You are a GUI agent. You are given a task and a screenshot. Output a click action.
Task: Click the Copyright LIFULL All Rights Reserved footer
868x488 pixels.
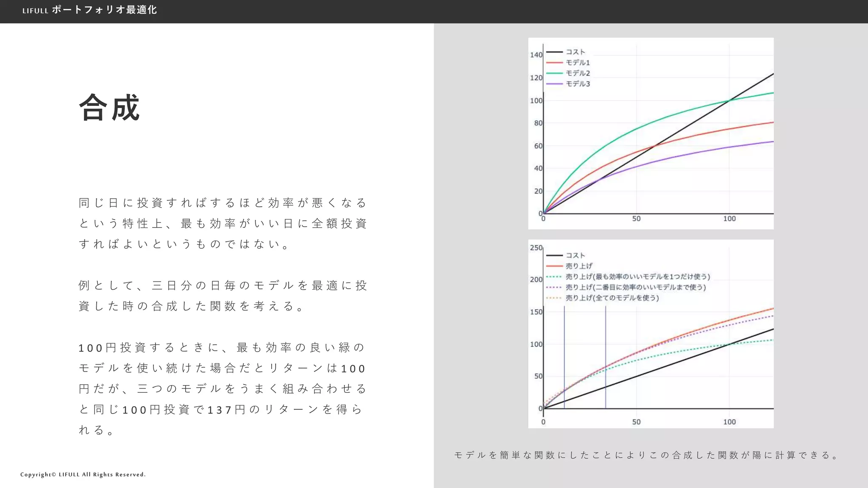click(x=83, y=474)
